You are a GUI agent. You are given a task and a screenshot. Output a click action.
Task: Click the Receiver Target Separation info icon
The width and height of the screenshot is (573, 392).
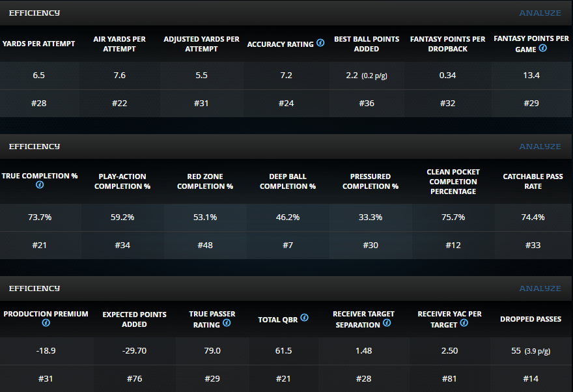[386, 323]
